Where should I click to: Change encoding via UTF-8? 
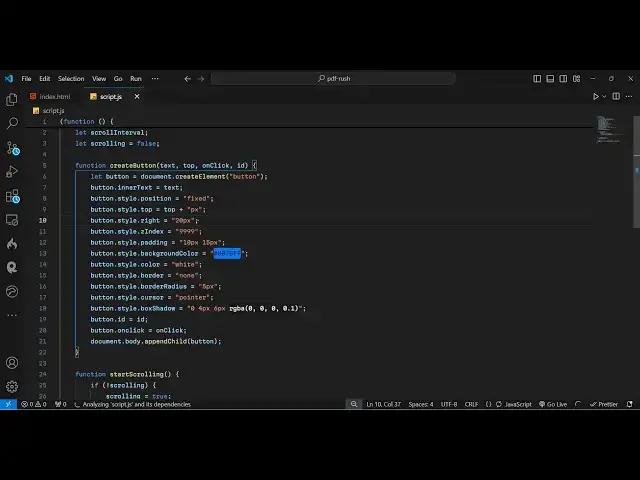[449, 404]
